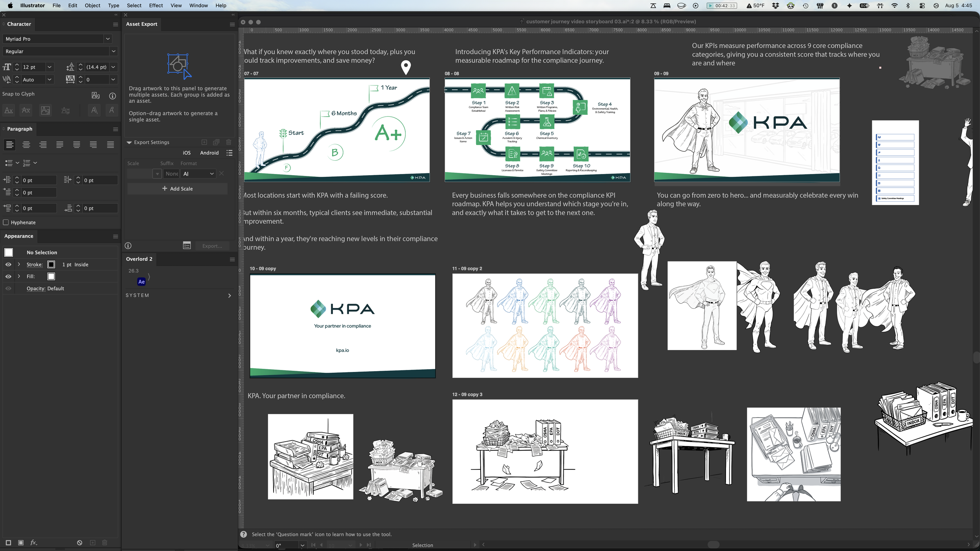Justify all lines in the Paragraph panel
Image resolution: width=980 pixels, height=551 pixels.
[111, 145]
